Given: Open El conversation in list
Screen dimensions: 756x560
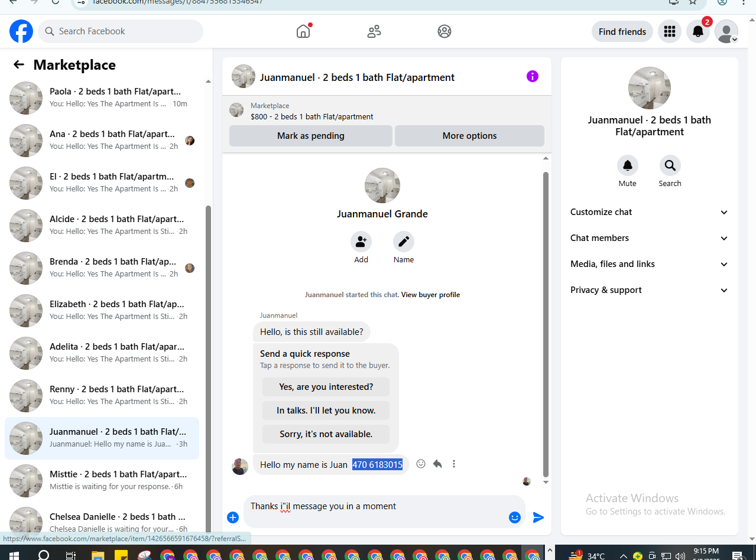Looking at the screenshot, I should click(102, 183).
